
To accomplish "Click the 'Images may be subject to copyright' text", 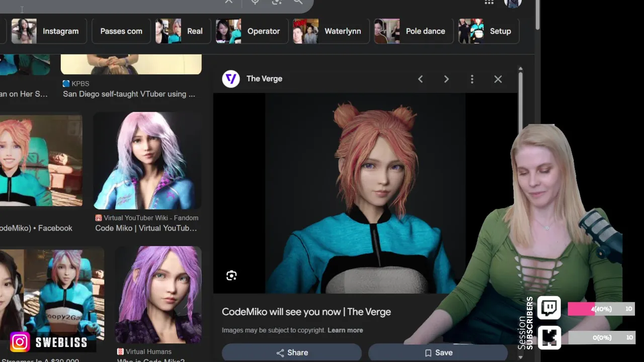I will pyautogui.click(x=273, y=330).
